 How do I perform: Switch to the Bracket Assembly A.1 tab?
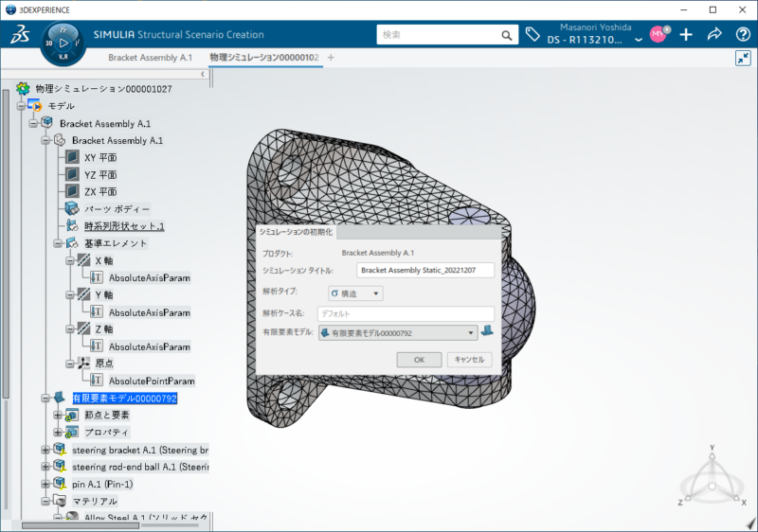pyautogui.click(x=150, y=58)
